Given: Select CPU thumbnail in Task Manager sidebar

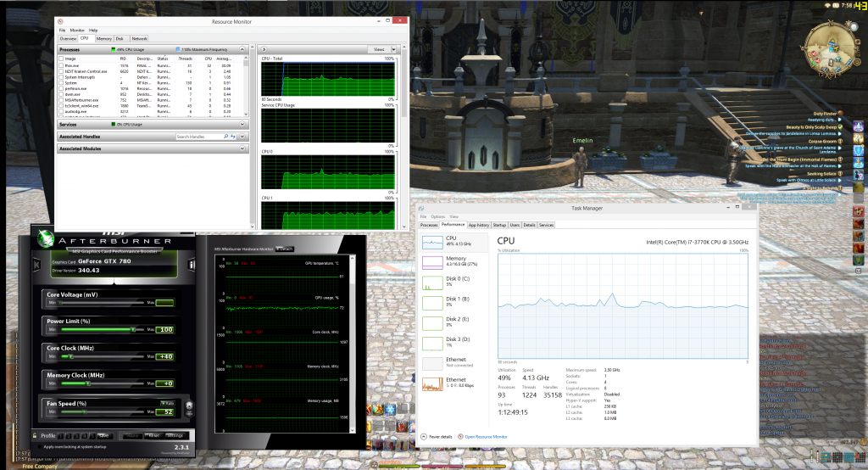Looking at the screenshot, I should click(x=432, y=242).
